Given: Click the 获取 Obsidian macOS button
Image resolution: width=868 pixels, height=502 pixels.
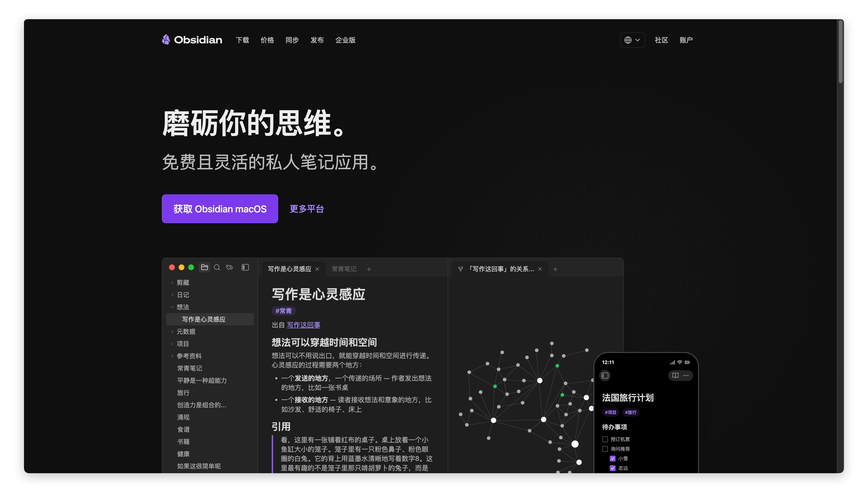Looking at the screenshot, I should click(x=220, y=209).
